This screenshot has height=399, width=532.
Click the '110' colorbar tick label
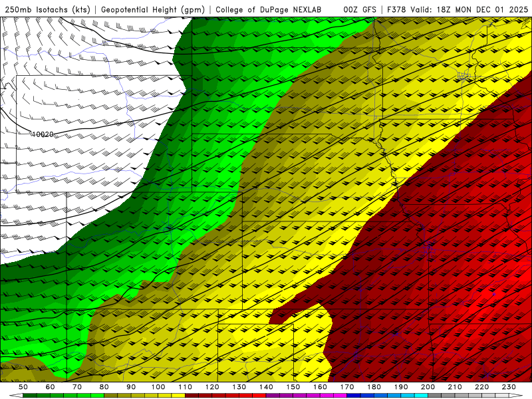(186, 387)
